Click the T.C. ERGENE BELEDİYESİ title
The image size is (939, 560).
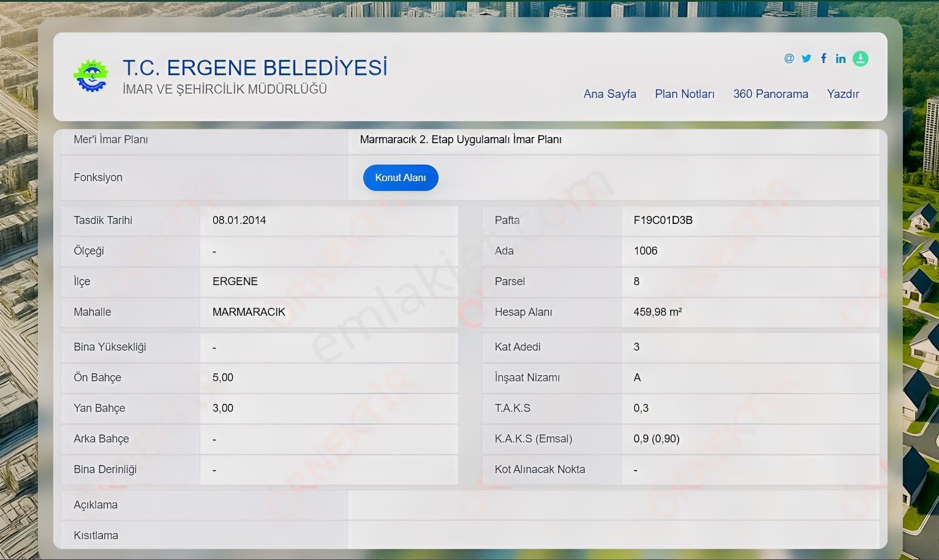[x=255, y=67]
